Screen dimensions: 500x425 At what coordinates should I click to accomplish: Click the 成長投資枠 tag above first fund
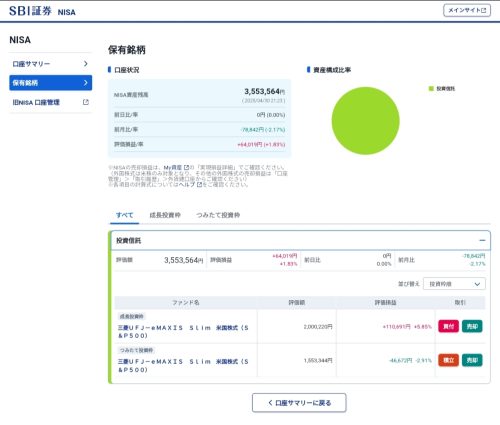point(132,316)
